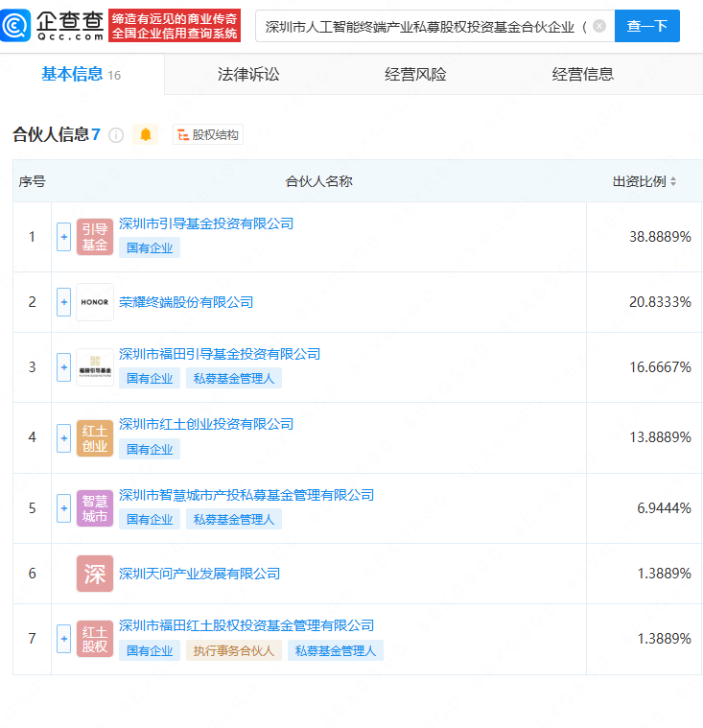Screen dimensions: 703x728
Task: Click 国有企业 tag under 深圳市福田引导基金投资有限公司
Action: (x=150, y=379)
